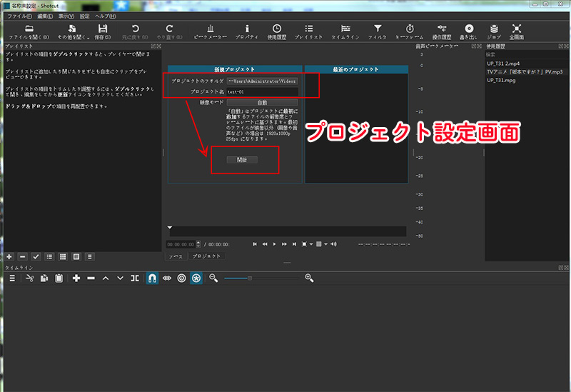Click the playlist update checkmark button

[x=36, y=257]
